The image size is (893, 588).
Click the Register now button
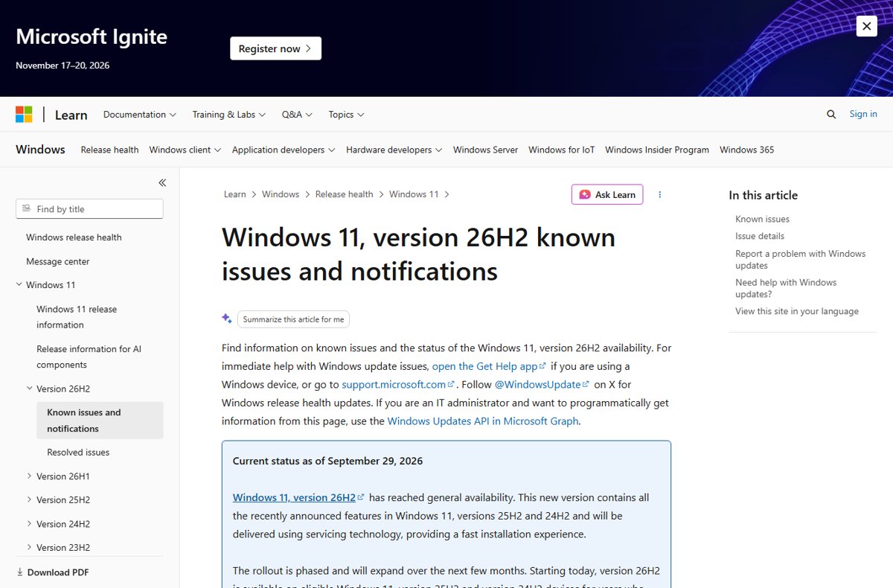[x=275, y=48]
